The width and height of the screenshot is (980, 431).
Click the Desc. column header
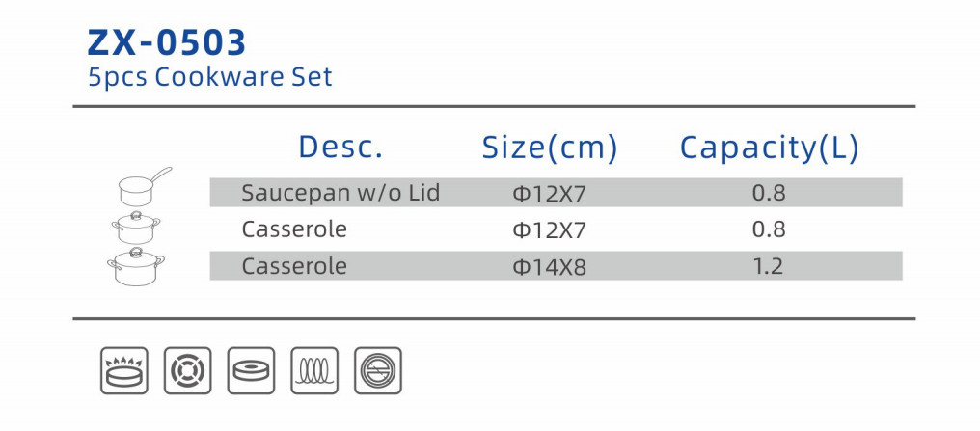pyautogui.click(x=340, y=147)
